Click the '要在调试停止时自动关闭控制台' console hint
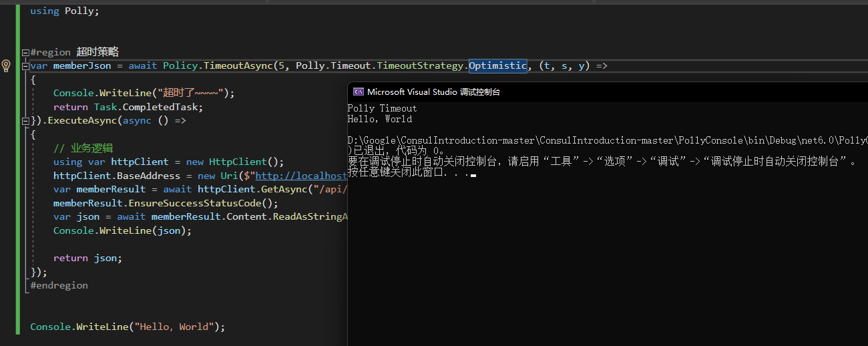The width and height of the screenshot is (868, 346). 602,162
